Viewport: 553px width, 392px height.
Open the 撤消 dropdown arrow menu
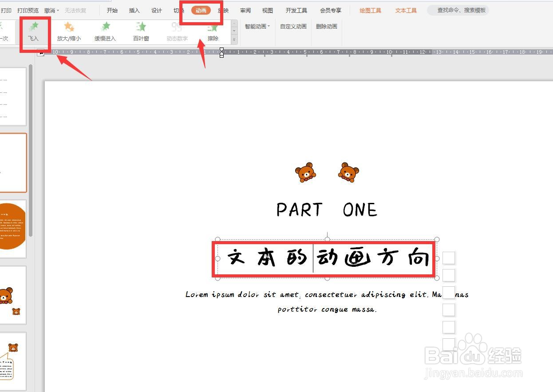click(x=58, y=10)
